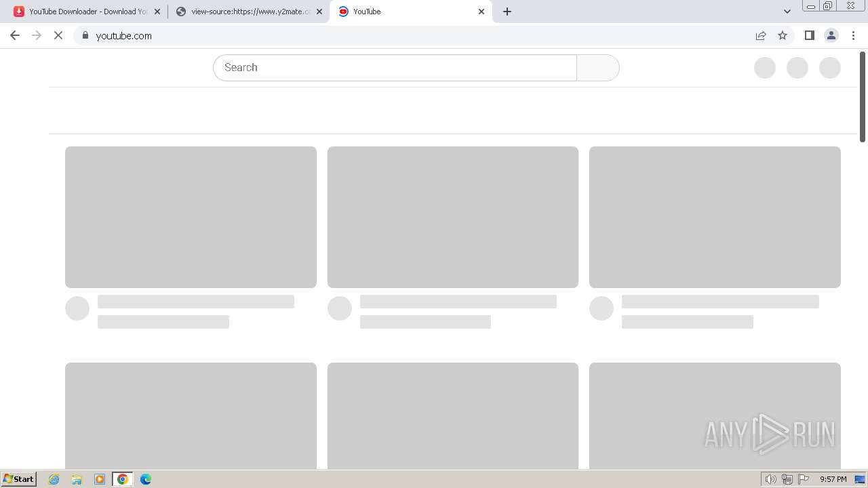The width and height of the screenshot is (868, 488).
Task: Show desktop button at taskbar end
Action: [860, 479]
